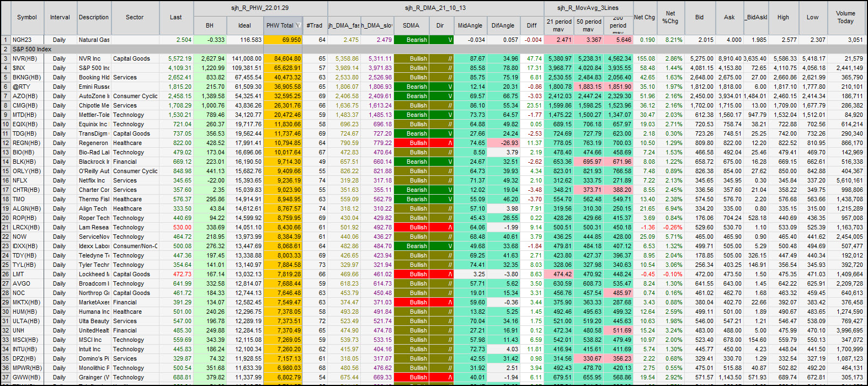868x386 pixels.
Task: Select the 5,610,161 volume cell for NFLX
Action: tap(845, 180)
